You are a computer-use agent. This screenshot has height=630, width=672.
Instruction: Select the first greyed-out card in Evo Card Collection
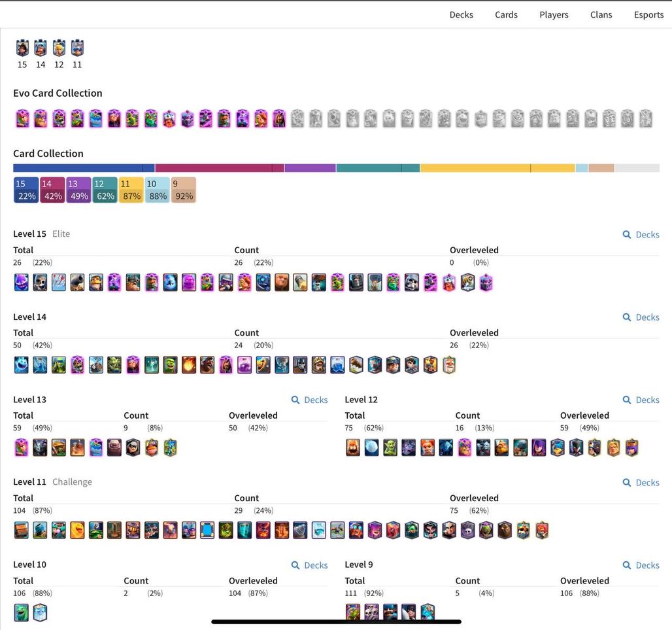pyautogui.click(x=297, y=118)
